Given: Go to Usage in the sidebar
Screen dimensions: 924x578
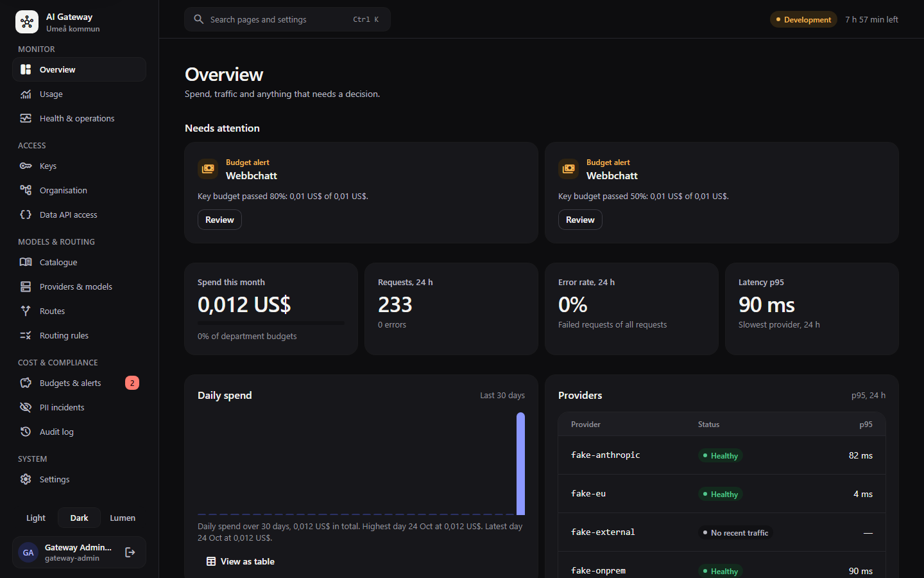Looking at the screenshot, I should 79,94.
